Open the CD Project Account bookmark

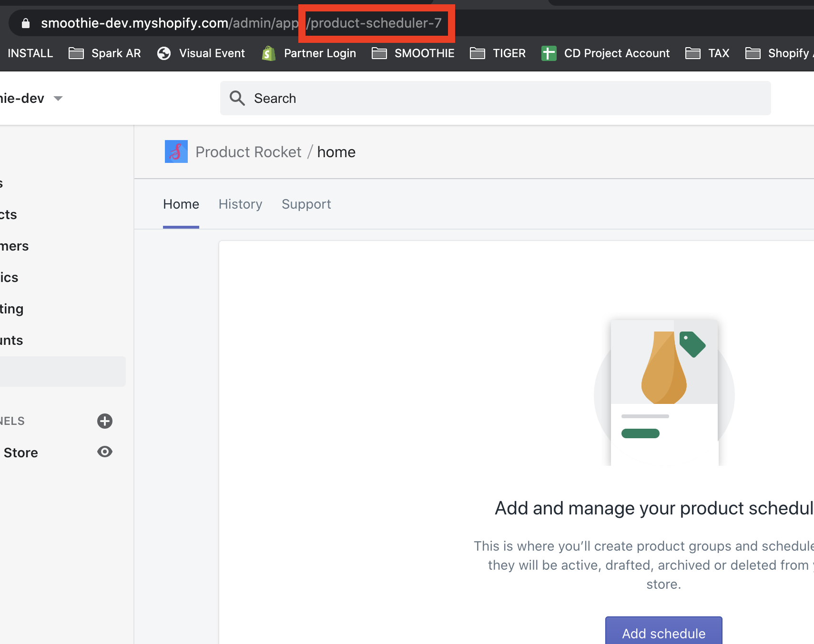[x=605, y=53]
